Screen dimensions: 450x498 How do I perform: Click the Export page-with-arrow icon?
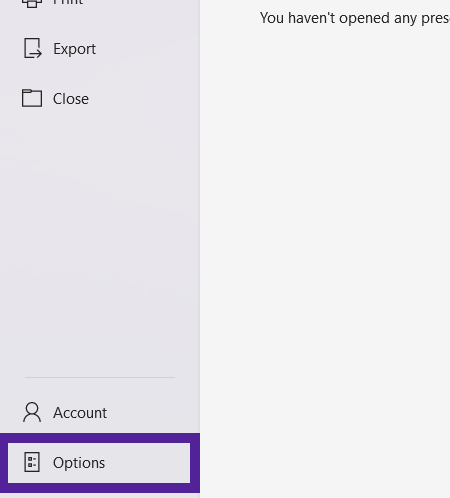[32, 49]
